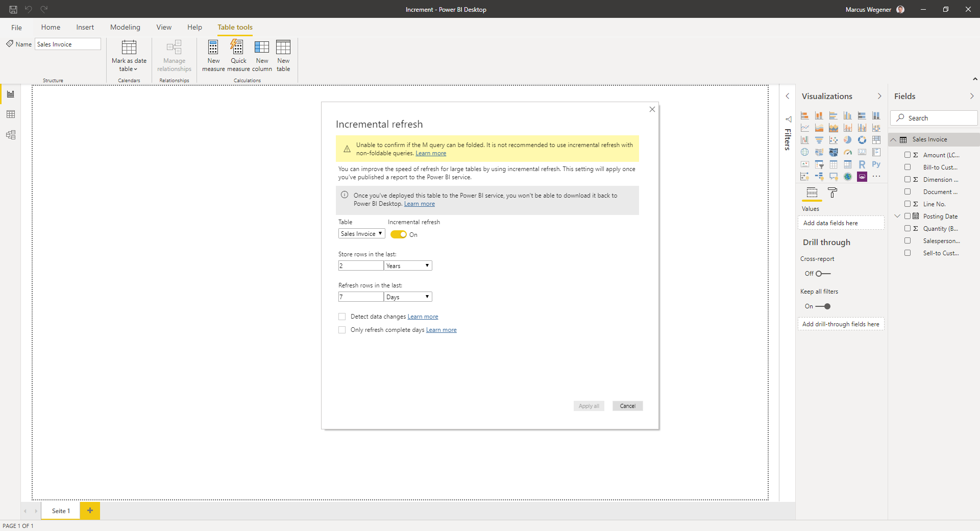Expand the Posting Date hierarchy
The width and height of the screenshot is (980, 531).
(x=897, y=216)
